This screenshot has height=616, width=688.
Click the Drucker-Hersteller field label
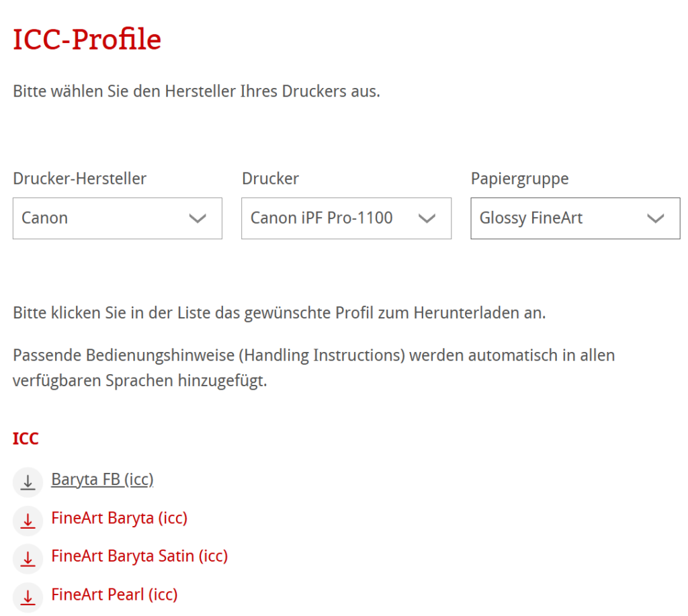(x=79, y=179)
